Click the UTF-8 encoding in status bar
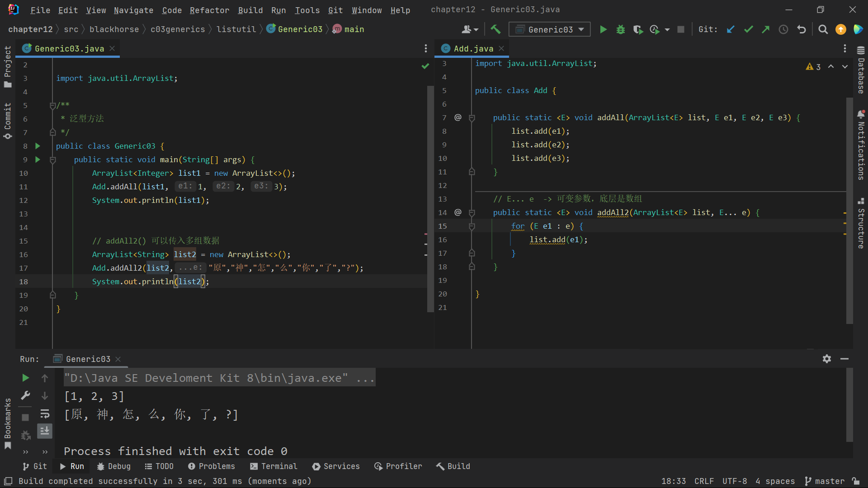 tap(735, 481)
